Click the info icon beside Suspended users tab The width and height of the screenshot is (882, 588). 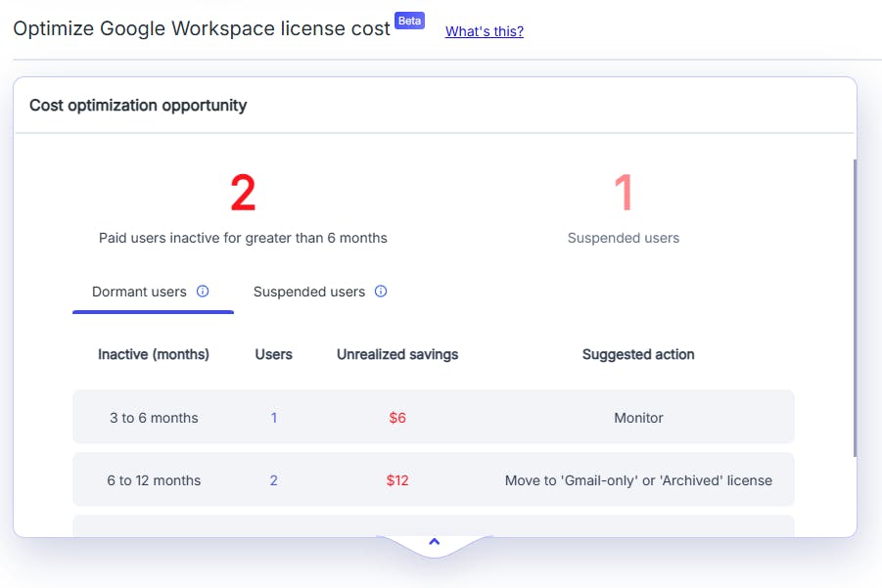point(381,292)
